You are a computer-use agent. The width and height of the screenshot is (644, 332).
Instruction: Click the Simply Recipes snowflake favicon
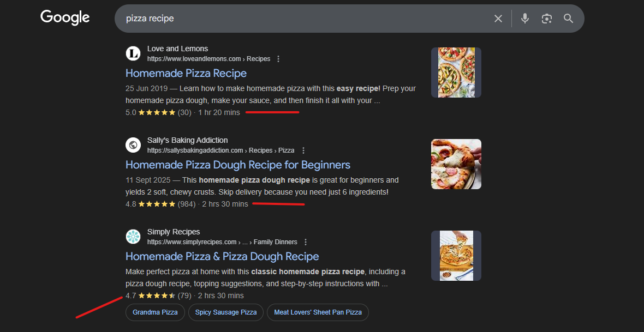click(133, 236)
